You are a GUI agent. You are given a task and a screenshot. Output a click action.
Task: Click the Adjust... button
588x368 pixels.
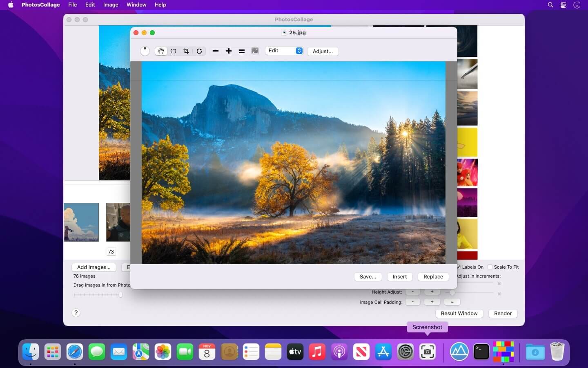point(323,51)
